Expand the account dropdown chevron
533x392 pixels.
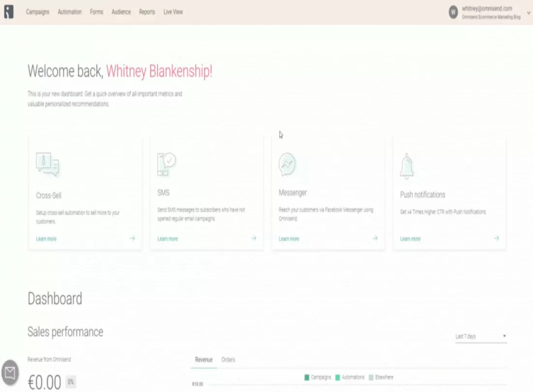[x=529, y=13]
